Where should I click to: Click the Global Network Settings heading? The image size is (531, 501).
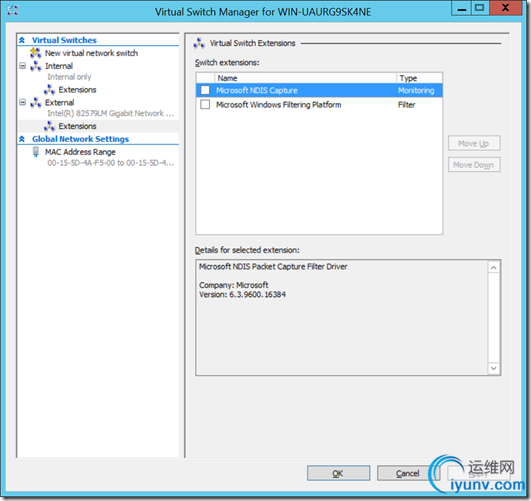(x=80, y=139)
